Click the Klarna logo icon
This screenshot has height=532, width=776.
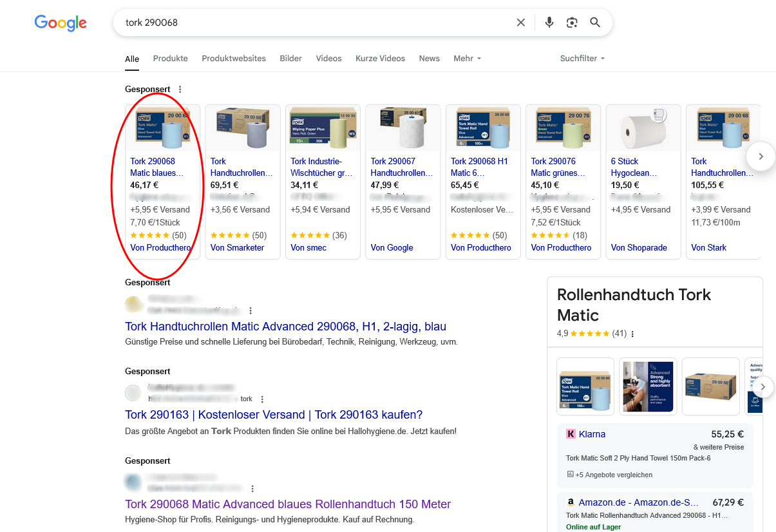(571, 434)
